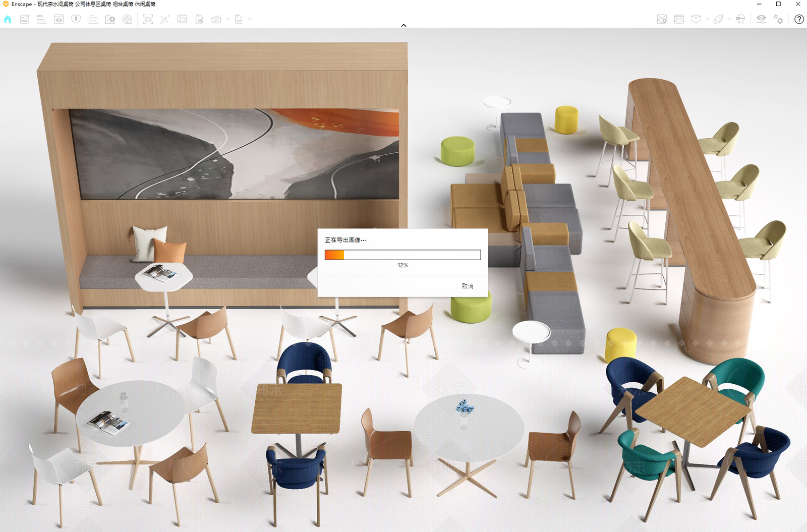Click the 正在导出图像 dialog message
The height and width of the screenshot is (532, 807).
(x=345, y=240)
